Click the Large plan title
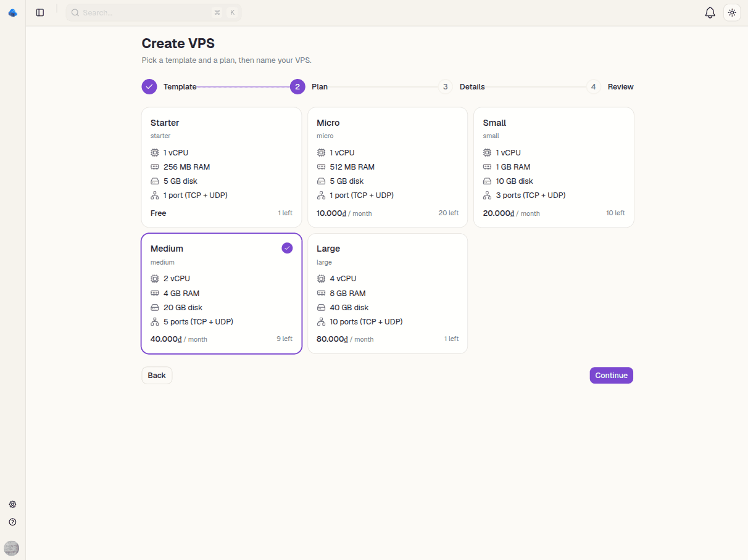The width and height of the screenshot is (748, 560). (x=328, y=249)
